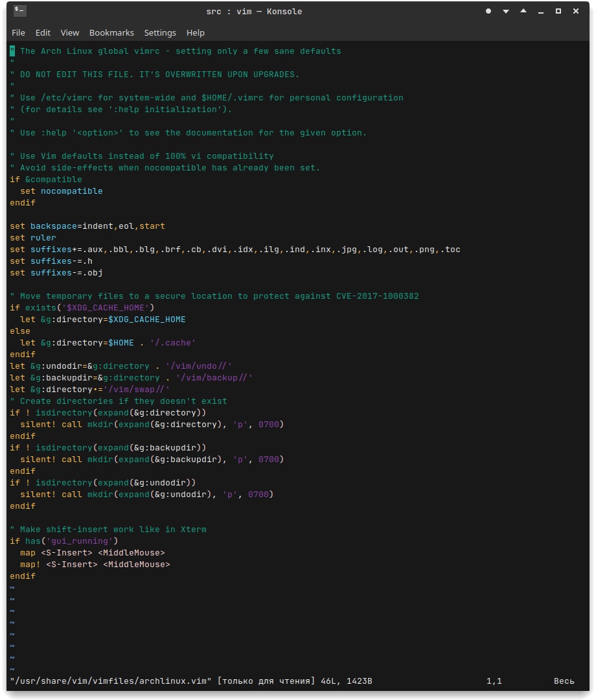Click the keep-above upward triangle title button
The image size is (596, 700).
[523, 11]
